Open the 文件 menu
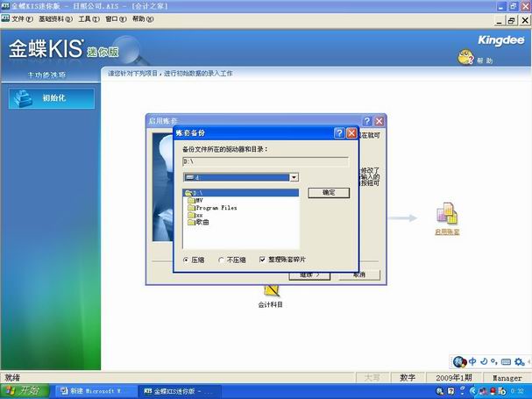Screen dimensions: 532x399 pos(23,19)
